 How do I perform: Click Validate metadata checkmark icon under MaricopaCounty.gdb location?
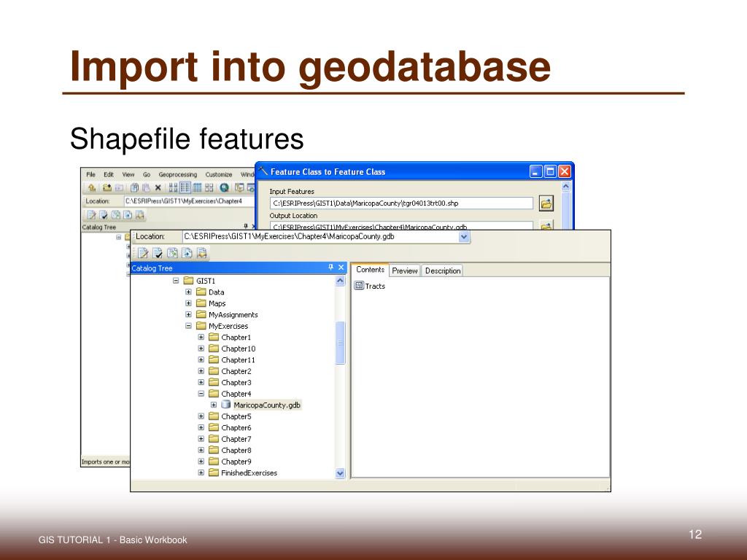tap(158, 253)
